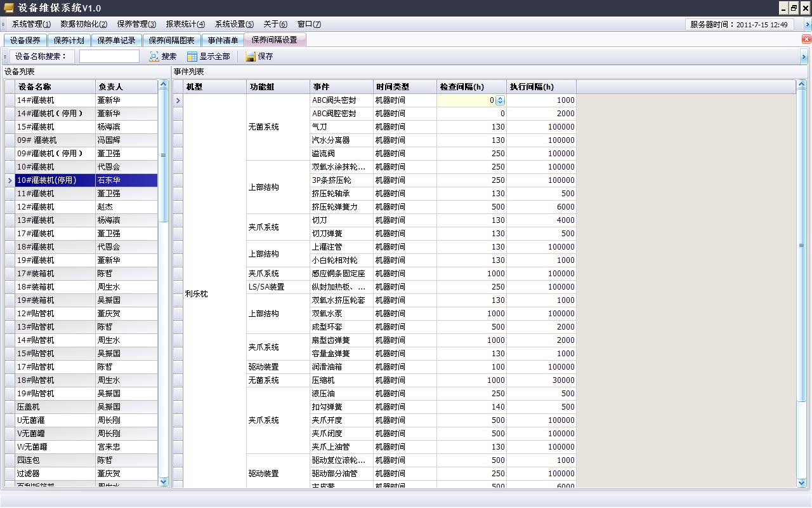Close the active tab with the red X
Viewport: 812px width, 508px height.
coord(806,39)
